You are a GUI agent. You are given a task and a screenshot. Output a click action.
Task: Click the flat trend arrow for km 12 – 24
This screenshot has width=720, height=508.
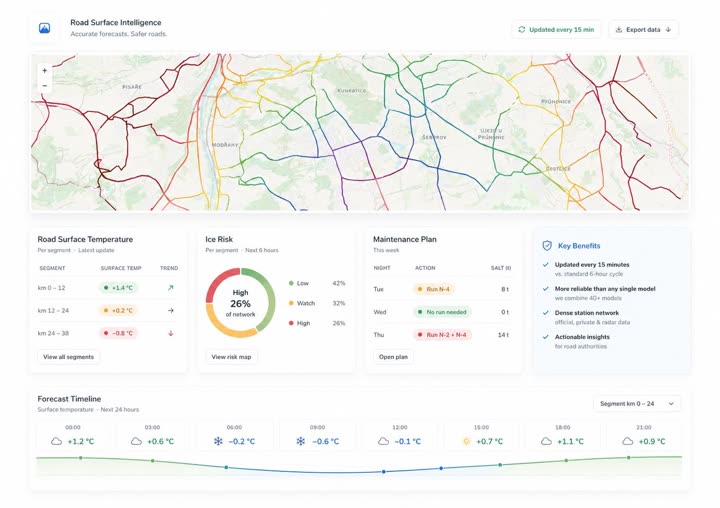click(170, 310)
